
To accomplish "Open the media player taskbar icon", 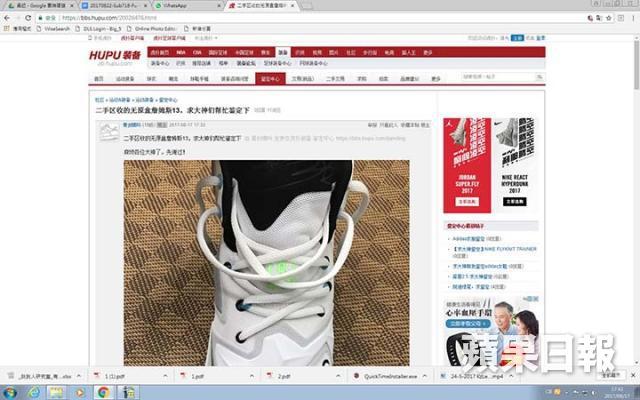I will (80, 393).
